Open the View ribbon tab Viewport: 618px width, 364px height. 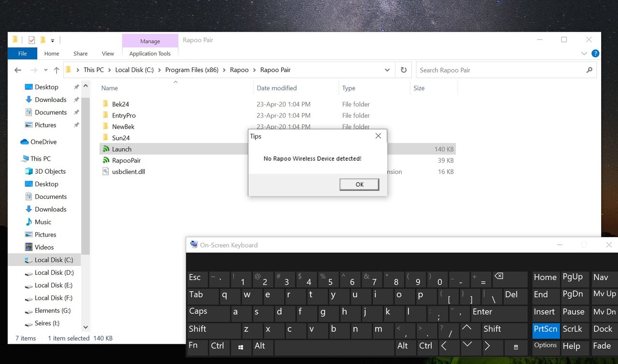pyautogui.click(x=108, y=54)
